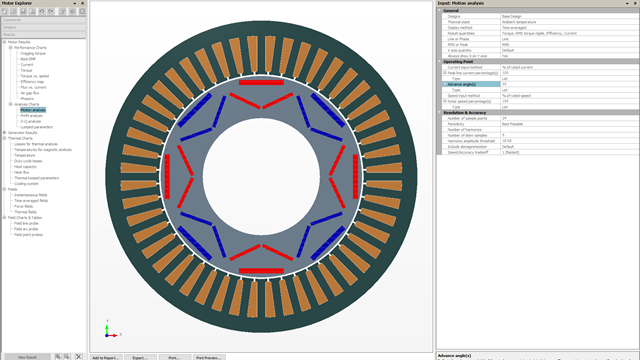This screenshot has height=360, width=640.
Task: Collapse the Fields tree node
Action: (4, 189)
